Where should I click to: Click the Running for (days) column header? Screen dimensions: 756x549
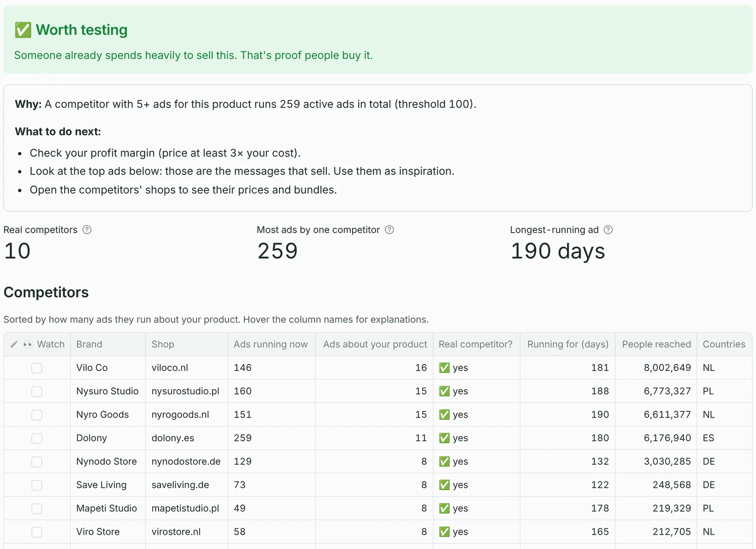[568, 344]
